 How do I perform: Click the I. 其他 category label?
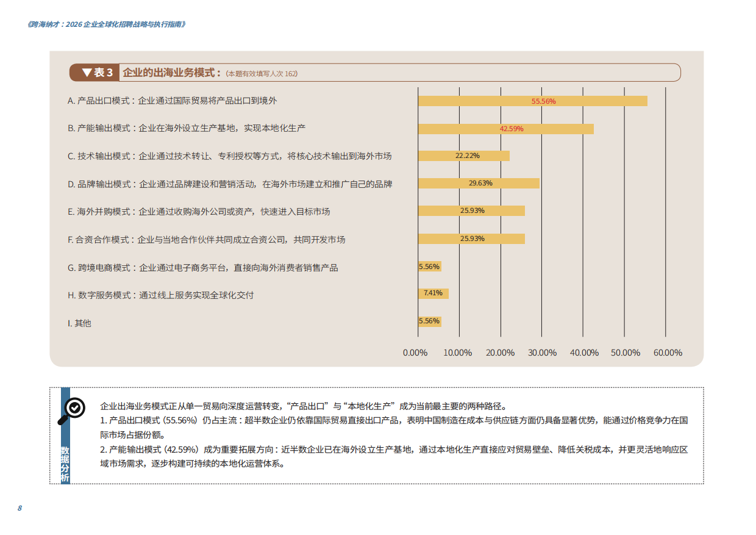tap(78, 323)
